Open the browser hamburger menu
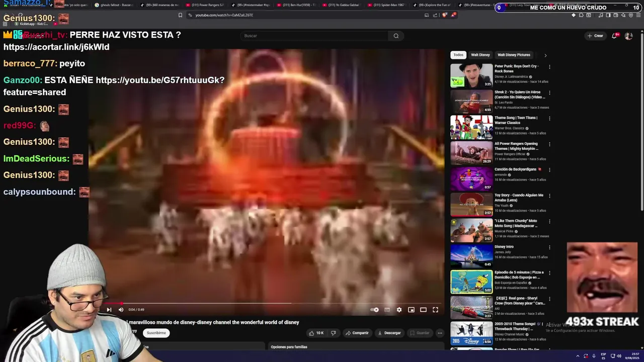 point(638,15)
